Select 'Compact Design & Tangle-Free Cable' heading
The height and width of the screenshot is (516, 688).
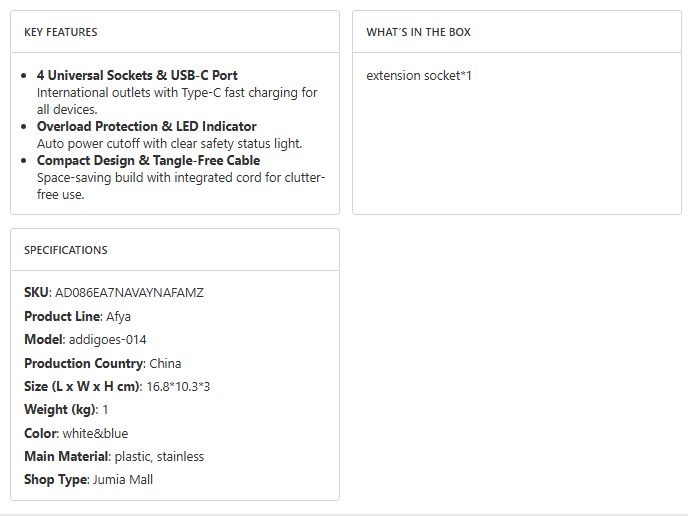[148, 160]
